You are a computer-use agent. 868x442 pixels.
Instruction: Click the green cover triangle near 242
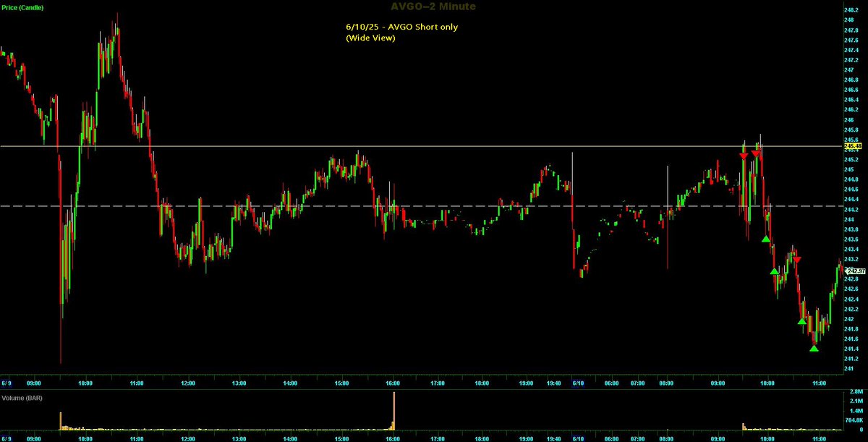click(x=801, y=321)
